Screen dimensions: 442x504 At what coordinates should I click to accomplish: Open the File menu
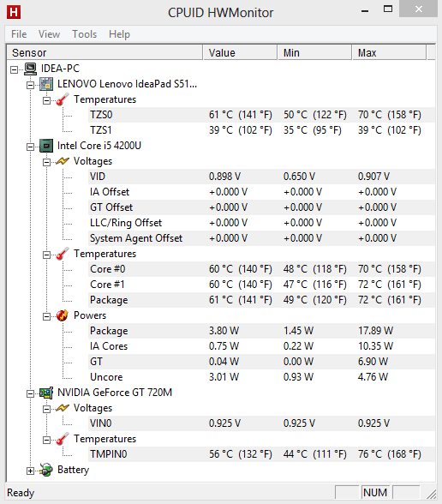(x=19, y=34)
